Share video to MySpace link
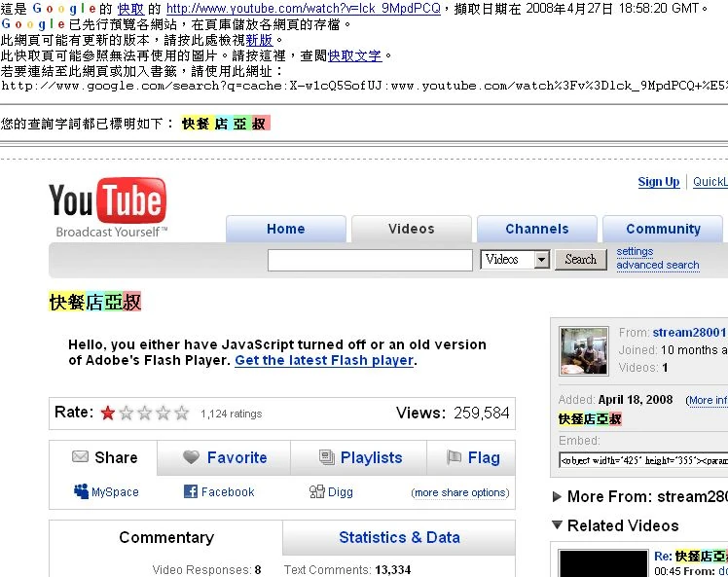 click(115, 492)
